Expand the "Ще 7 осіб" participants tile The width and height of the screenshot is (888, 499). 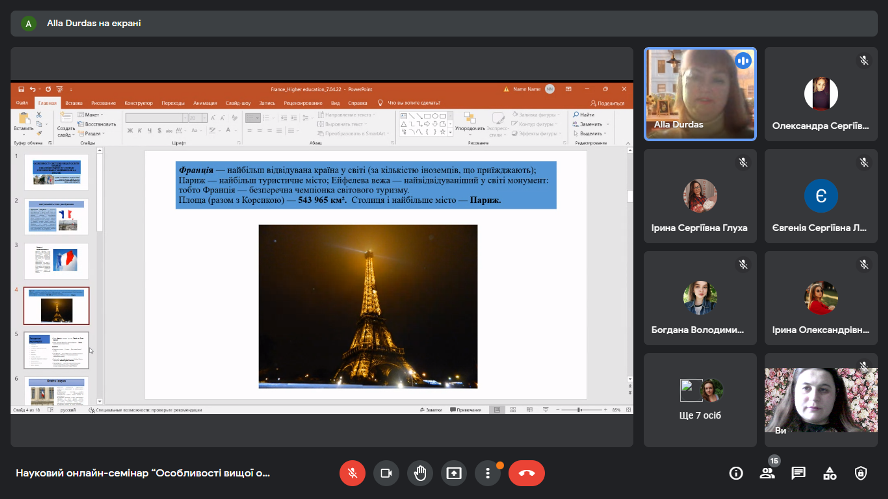pyautogui.click(x=700, y=398)
